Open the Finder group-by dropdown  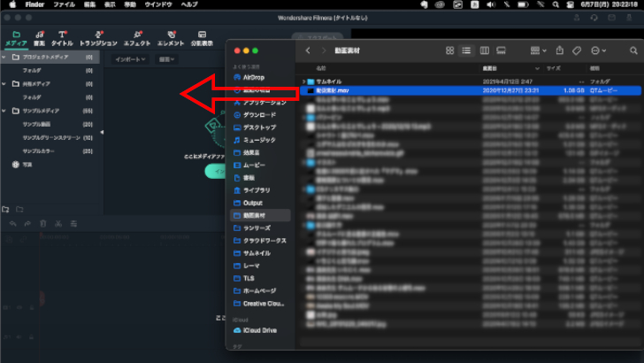538,50
